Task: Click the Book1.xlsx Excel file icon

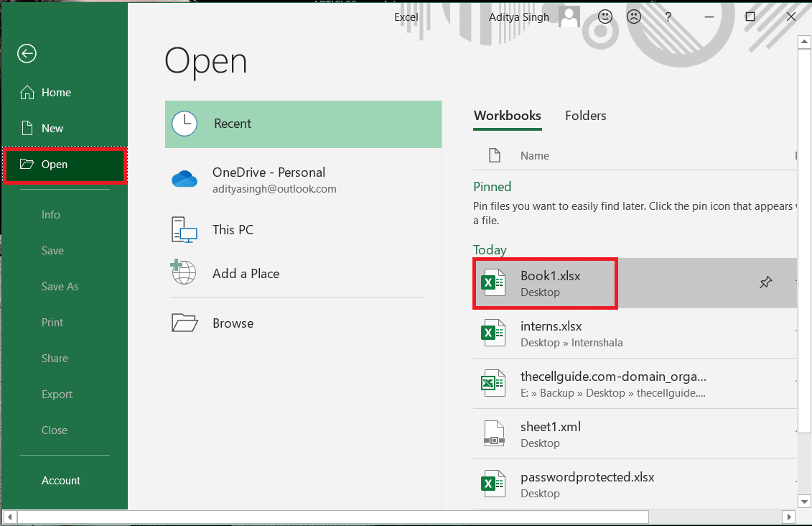Action: [493, 282]
